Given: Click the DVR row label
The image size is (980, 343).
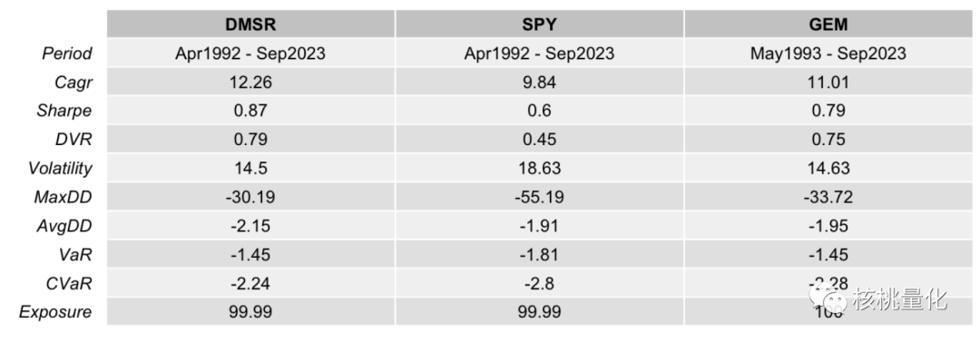Looking at the screenshot, I should (75, 140).
